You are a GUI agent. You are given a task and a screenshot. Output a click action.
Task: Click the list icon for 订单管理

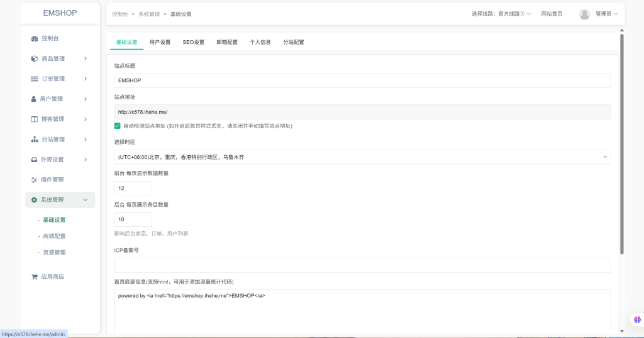click(x=35, y=79)
